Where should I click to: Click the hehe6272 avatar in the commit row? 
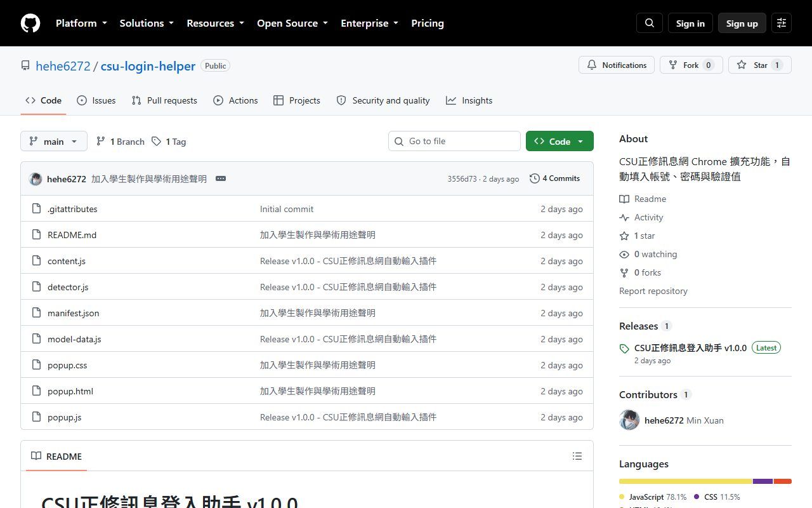[x=36, y=179]
